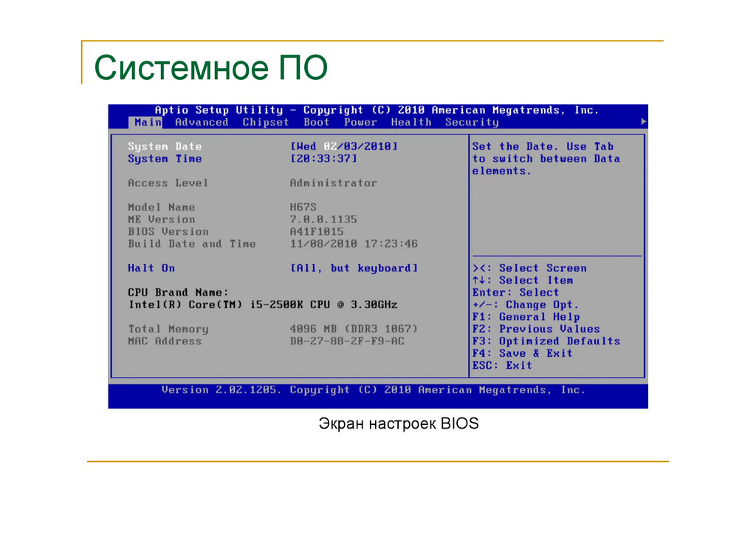
Task: Click the H67S model value
Action: [303, 208]
